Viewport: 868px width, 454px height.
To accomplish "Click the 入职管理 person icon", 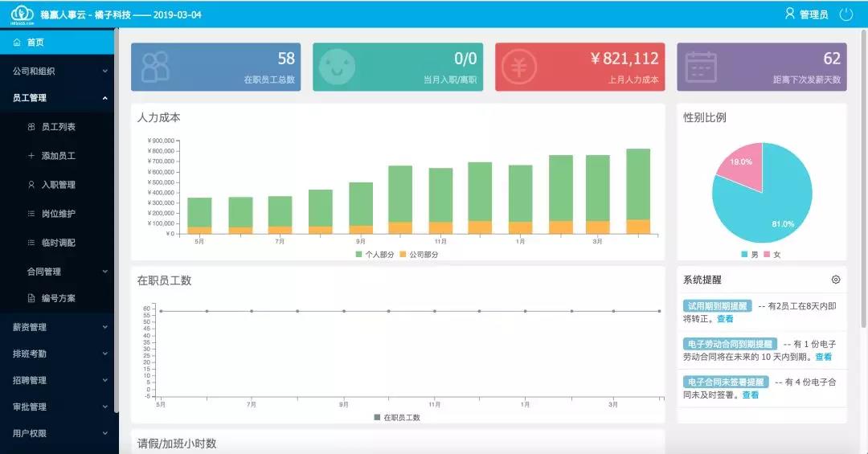I will (x=31, y=185).
